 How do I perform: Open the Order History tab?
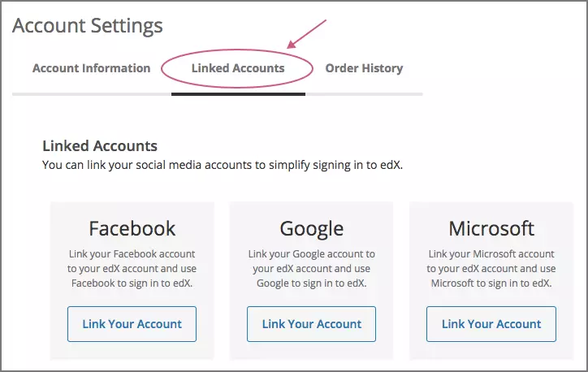click(364, 68)
